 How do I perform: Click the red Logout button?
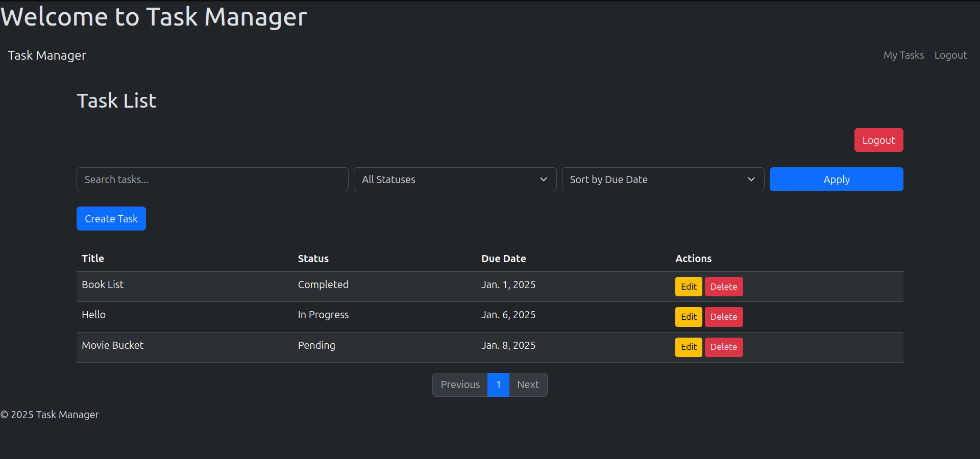pos(878,140)
